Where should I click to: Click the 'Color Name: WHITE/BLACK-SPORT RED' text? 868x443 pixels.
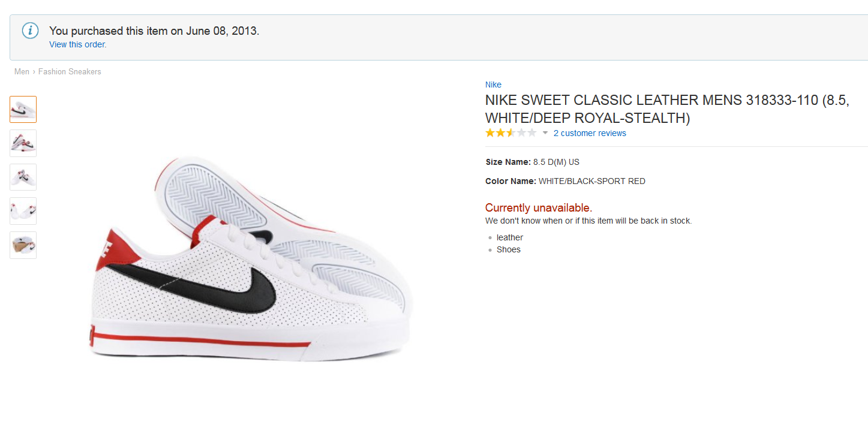click(x=565, y=181)
